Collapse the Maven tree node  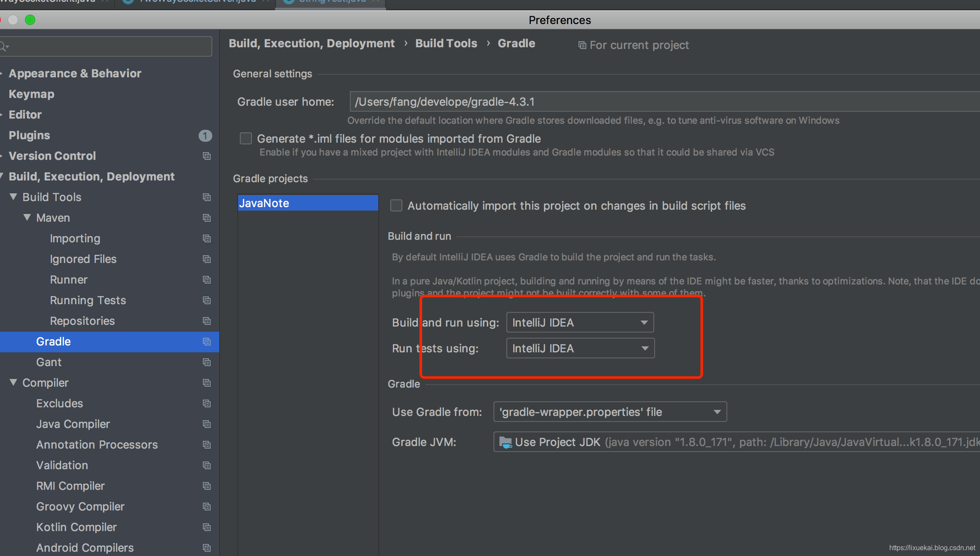[27, 217]
